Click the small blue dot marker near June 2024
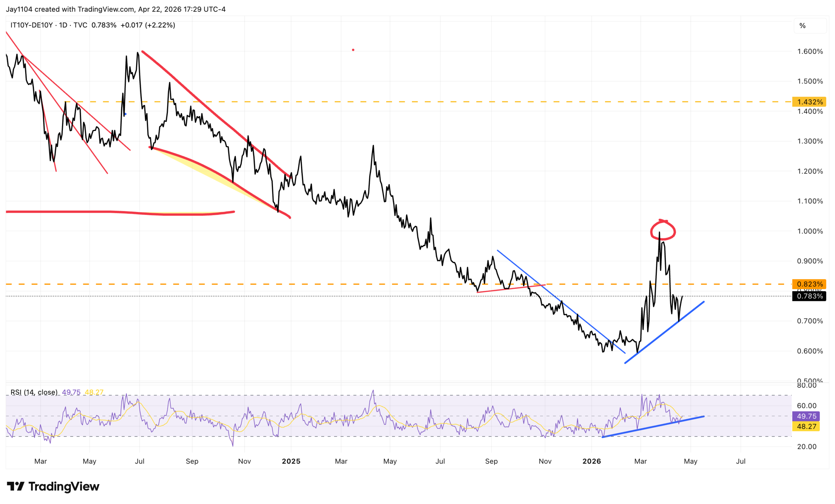835x504 pixels. click(125, 114)
